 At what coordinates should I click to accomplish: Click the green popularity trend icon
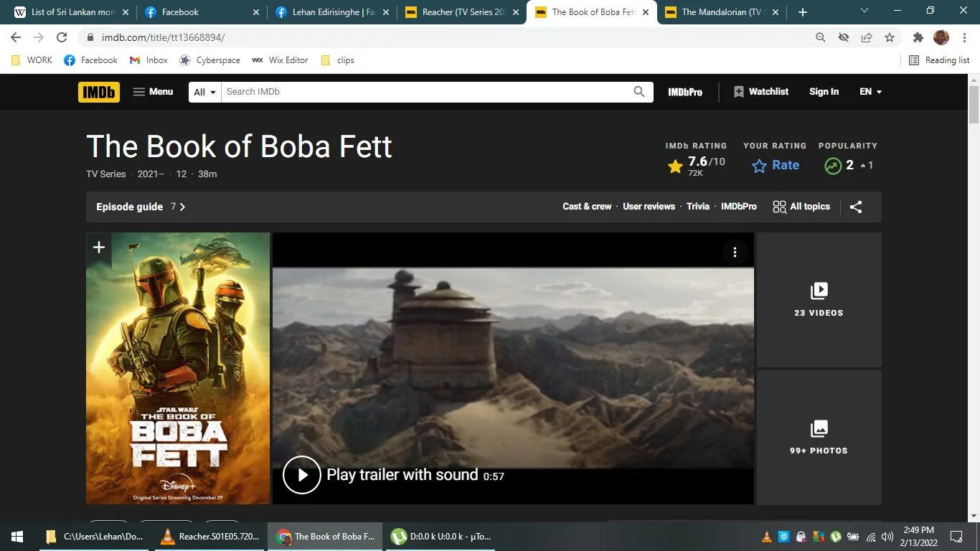(832, 166)
